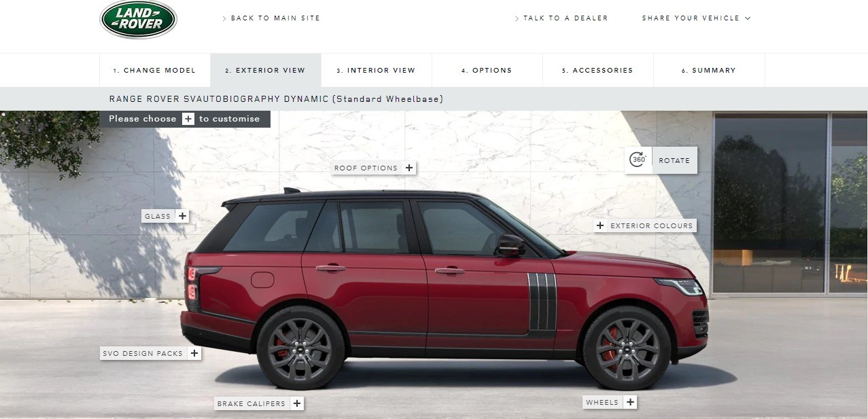Expand the Exterior Colours label
Image resolution: width=868 pixels, height=419 pixels.
pos(651,225)
